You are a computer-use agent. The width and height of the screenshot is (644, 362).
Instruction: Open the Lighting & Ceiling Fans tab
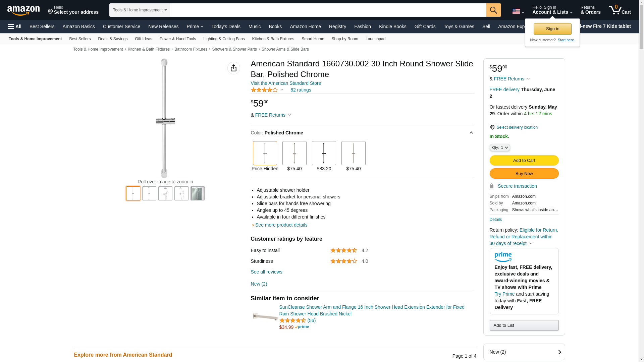click(224, 39)
